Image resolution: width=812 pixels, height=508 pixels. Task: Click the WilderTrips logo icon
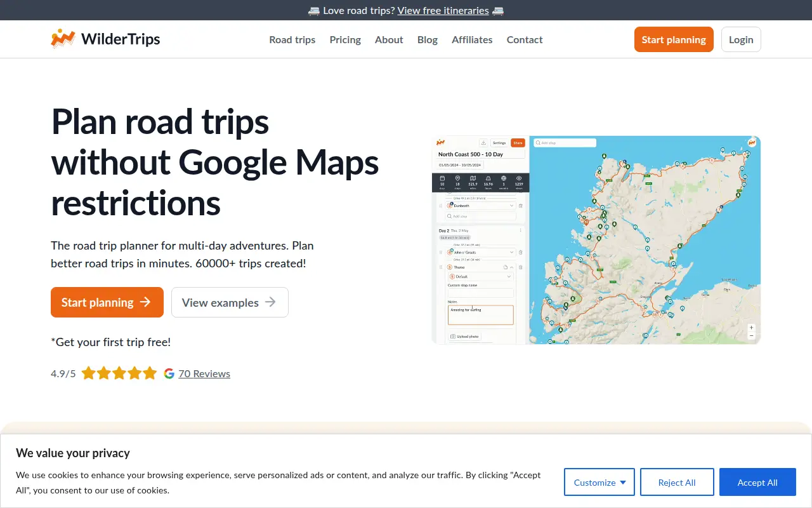[x=63, y=39]
